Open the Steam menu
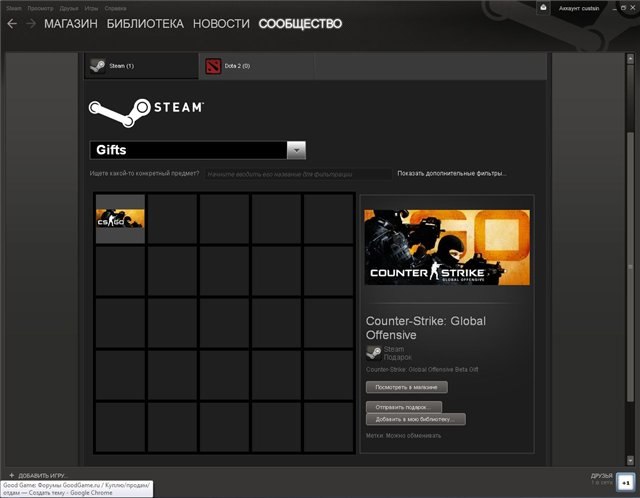 [x=13, y=8]
